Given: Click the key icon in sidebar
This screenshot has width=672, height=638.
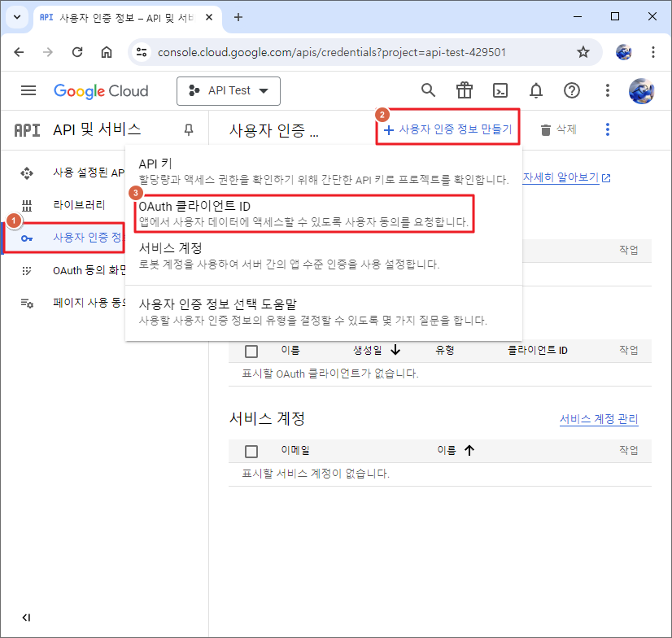Looking at the screenshot, I should [x=27, y=238].
